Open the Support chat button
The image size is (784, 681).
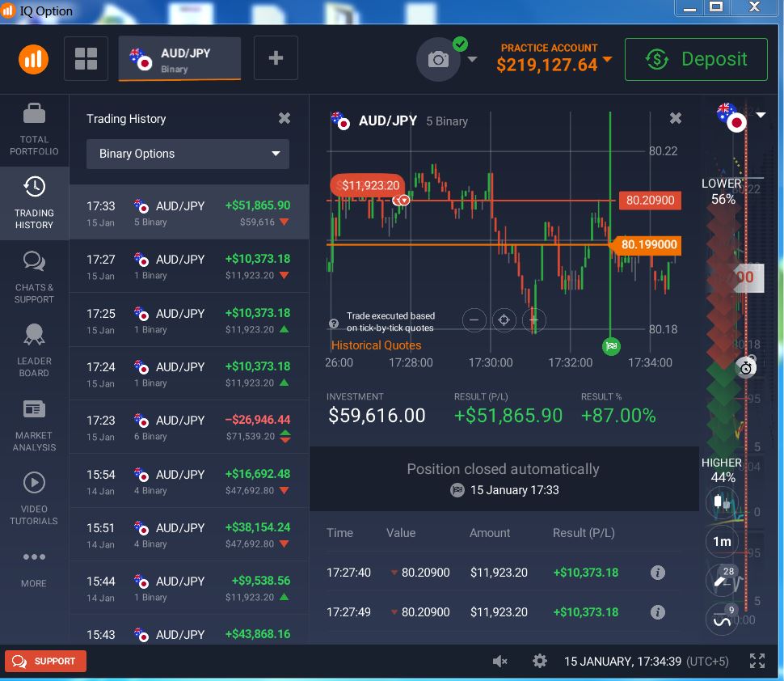coord(45,661)
